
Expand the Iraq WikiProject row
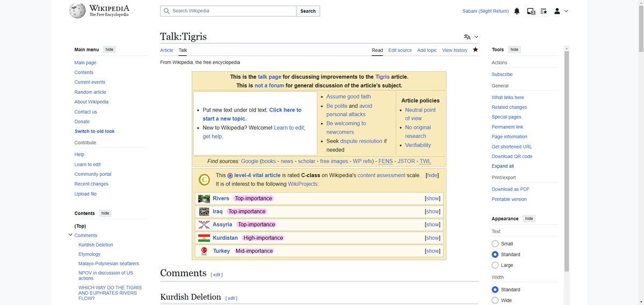point(433,211)
